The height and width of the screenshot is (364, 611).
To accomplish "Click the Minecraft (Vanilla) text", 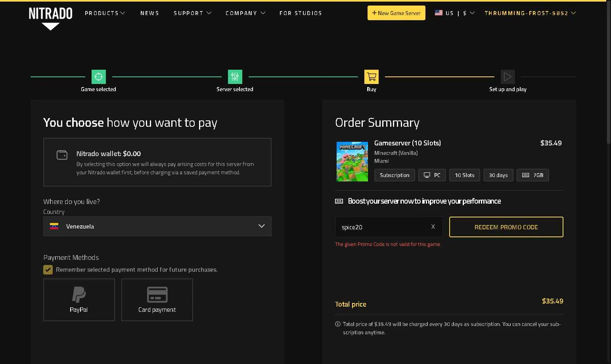I will pos(396,153).
